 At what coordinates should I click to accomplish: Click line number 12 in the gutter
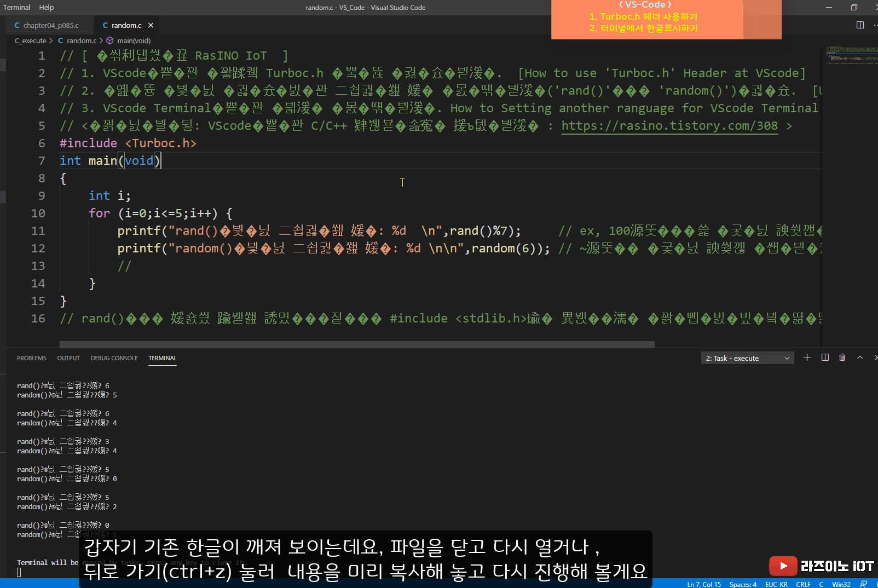(x=38, y=248)
